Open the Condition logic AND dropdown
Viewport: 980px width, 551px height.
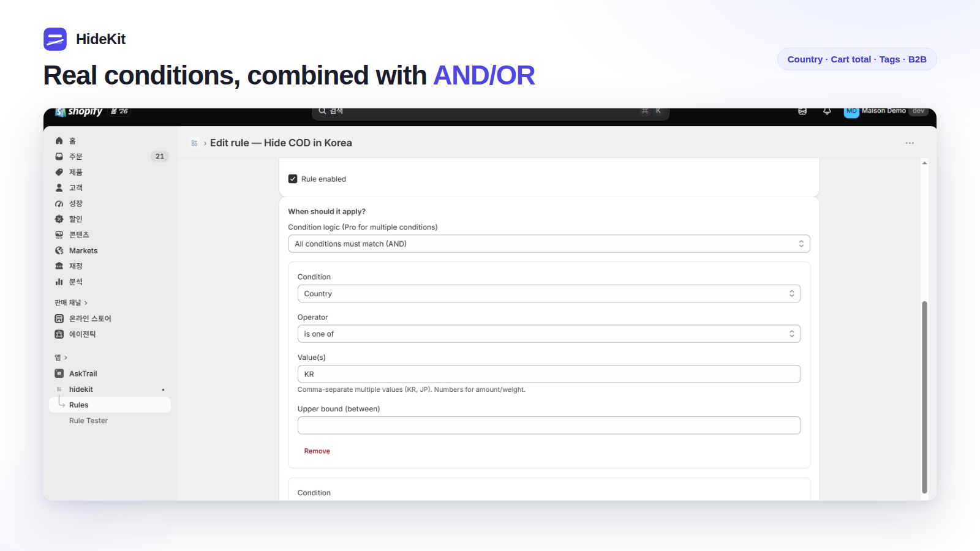(x=549, y=244)
